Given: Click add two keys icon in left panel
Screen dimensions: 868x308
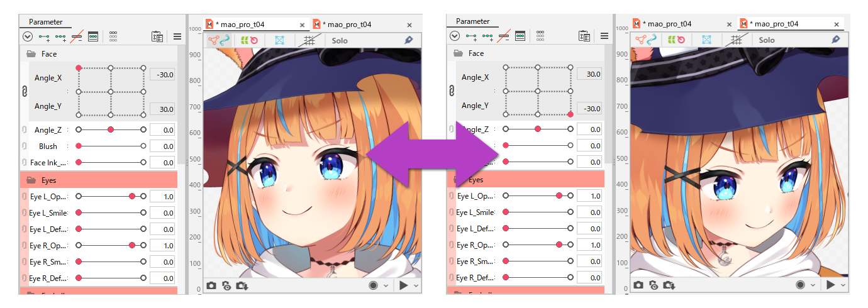Looking at the screenshot, I should [x=44, y=36].
